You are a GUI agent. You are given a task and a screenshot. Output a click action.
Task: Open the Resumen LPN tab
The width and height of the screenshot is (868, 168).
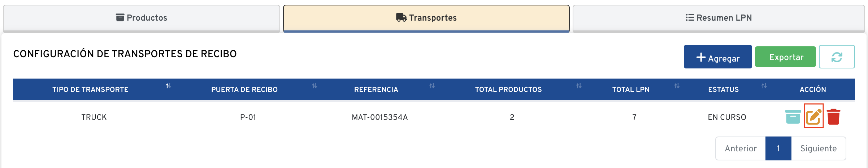click(x=719, y=18)
